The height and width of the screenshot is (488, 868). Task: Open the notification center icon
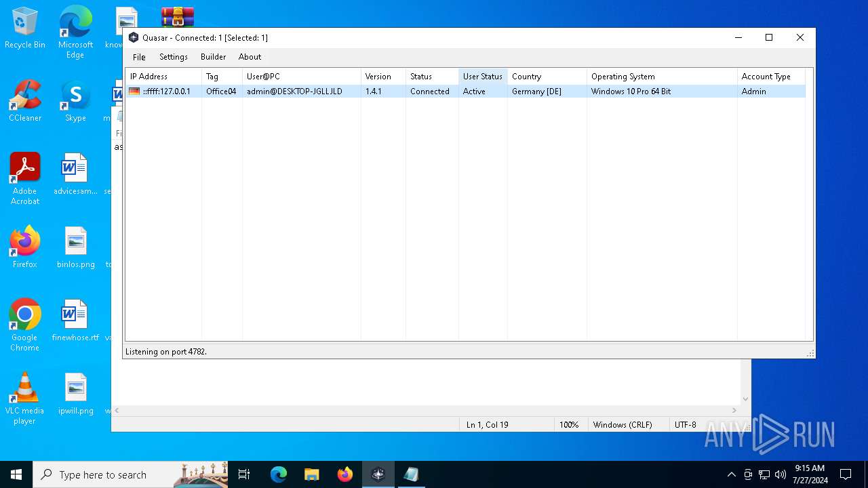[846, 474]
